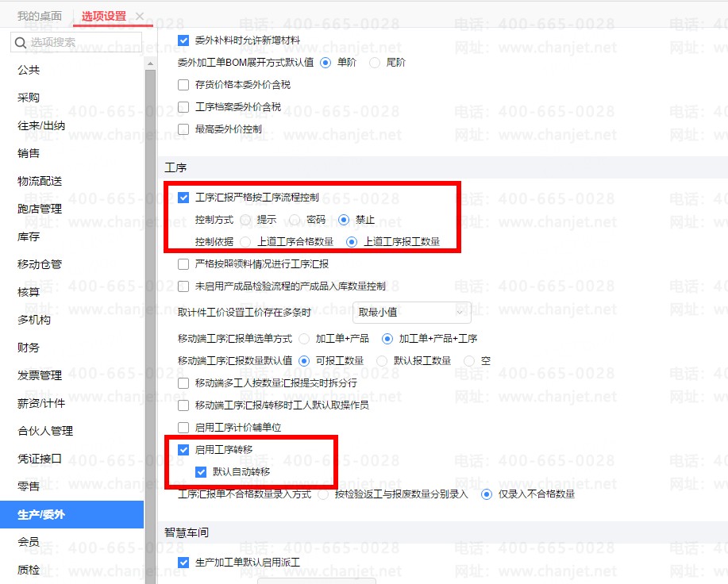Viewport: 728px width, 584px height.
Task: Select the 发票管理 category
Action: 40,376
